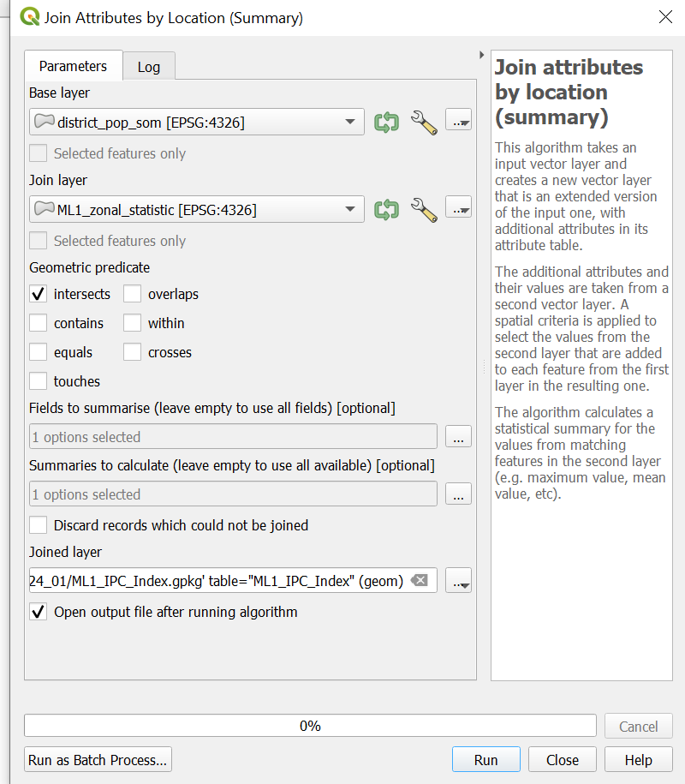Image resolution: width=685 pixels, height=784 pixels.
Task: Expand the Join layer ML1_zonal_statistic dropdown
Action: click(349, 209)
